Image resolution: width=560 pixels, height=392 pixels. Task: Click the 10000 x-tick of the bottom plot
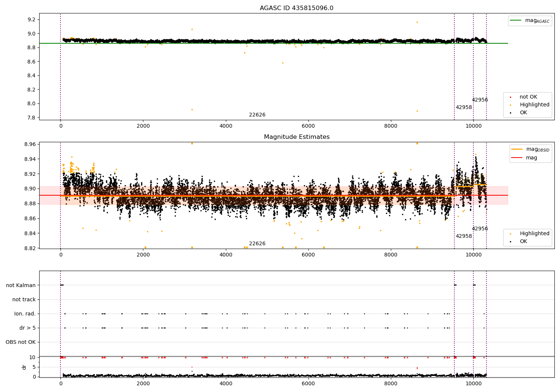pos(473,384)
